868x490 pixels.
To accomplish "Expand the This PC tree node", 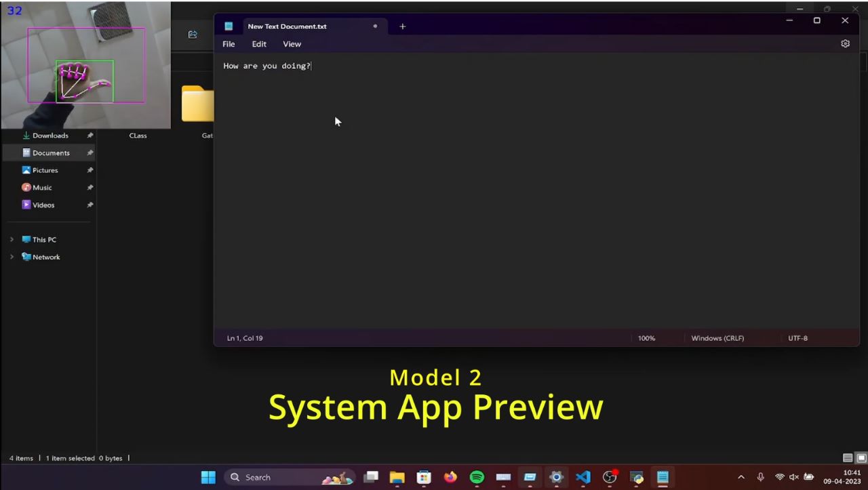I will pyautogui.click(x=12, y=240).
